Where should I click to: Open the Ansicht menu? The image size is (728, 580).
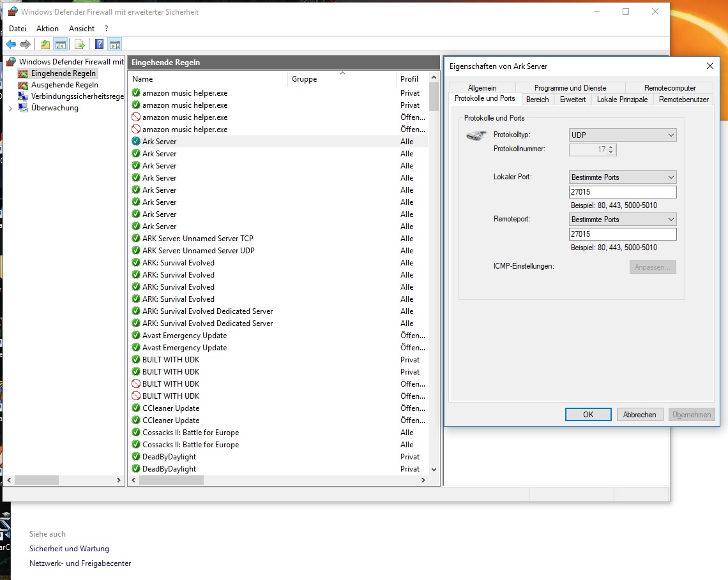pos(82,28)
